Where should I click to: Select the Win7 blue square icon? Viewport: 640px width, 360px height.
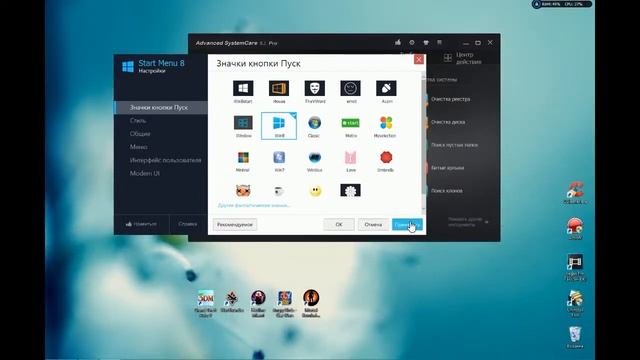pyautogui.click(x=279, y=158)
